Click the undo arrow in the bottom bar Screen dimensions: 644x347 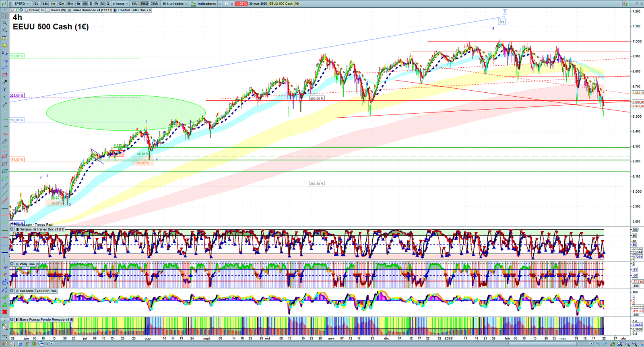[599, 344]
